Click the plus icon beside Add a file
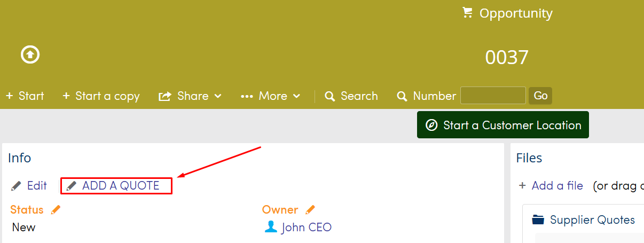Screen dimensions: 644x243 click(522, 186)
